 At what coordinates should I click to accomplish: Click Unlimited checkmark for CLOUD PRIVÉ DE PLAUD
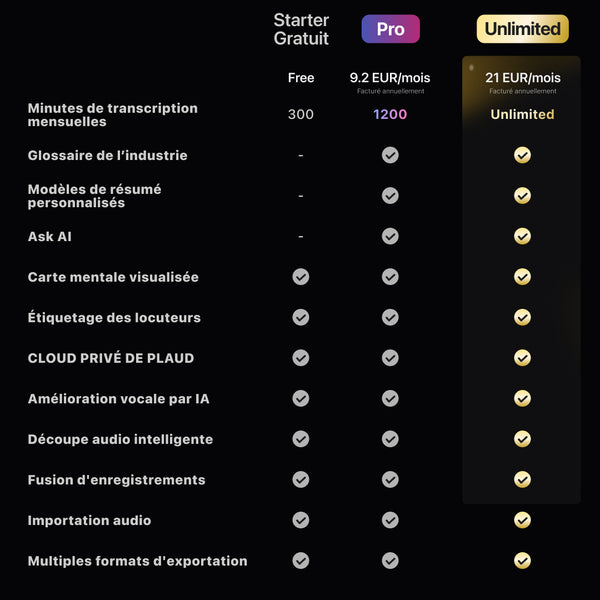click(522, 358)
